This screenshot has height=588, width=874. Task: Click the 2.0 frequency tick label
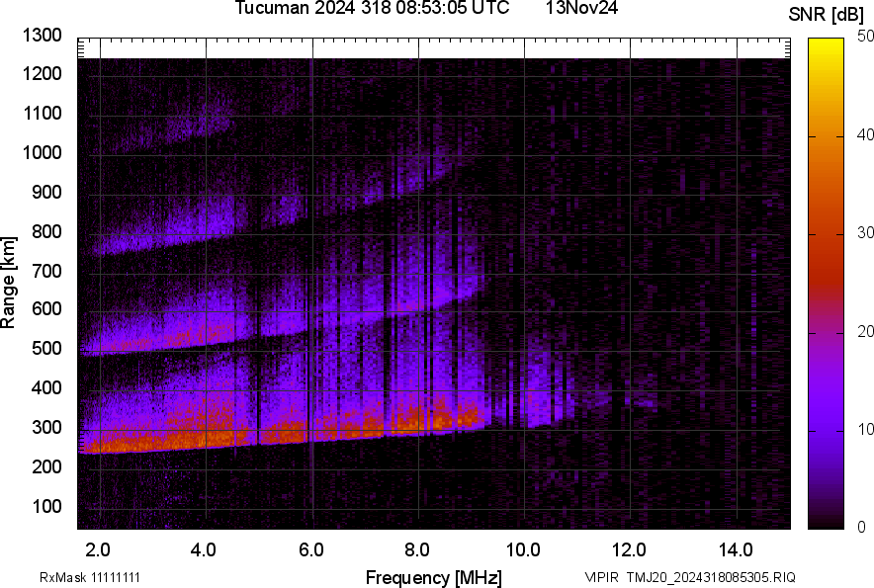coord(99,549)
